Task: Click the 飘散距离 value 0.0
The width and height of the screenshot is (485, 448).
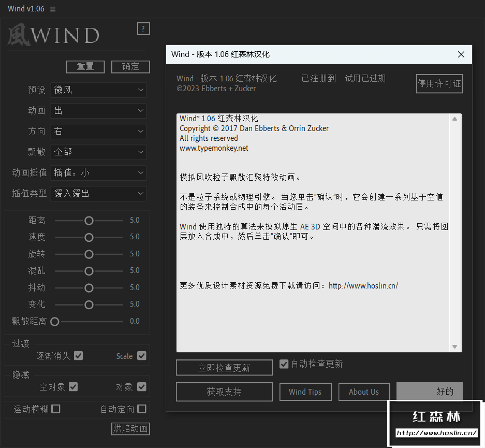Action: (135, 321)
